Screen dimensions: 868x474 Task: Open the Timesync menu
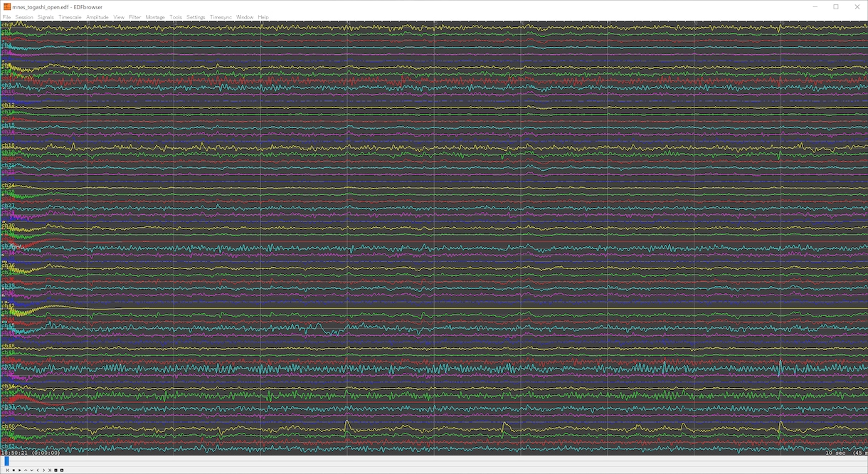point(221,17)
